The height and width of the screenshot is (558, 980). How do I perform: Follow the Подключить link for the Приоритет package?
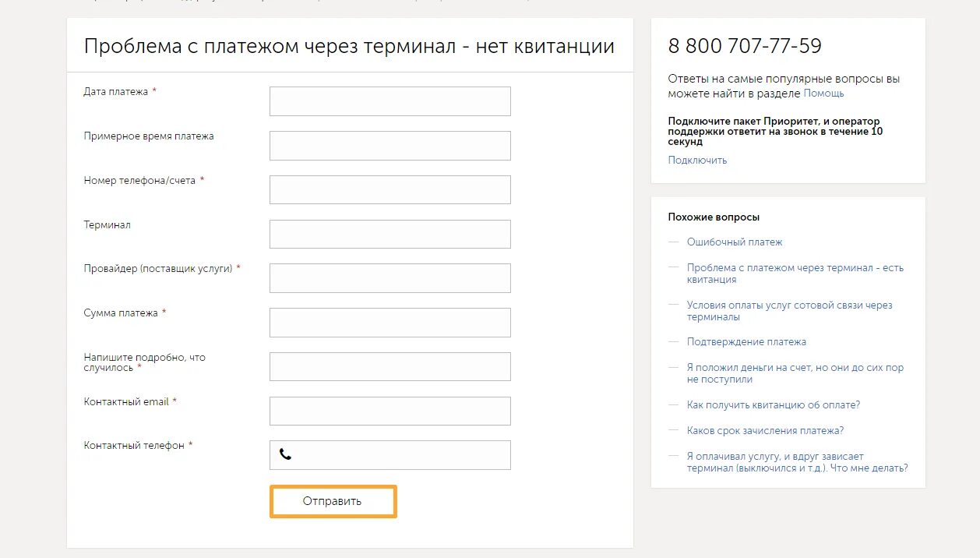tap(697, 160)
